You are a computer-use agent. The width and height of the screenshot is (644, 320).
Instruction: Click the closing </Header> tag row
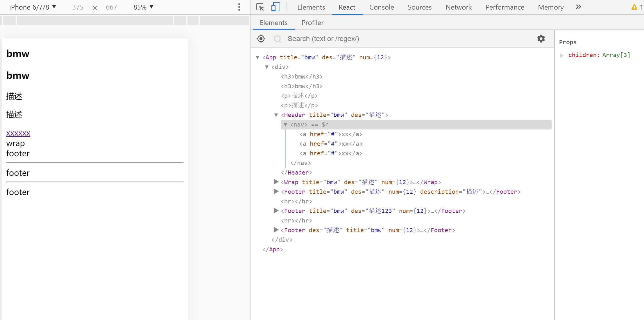coord(296,173)
